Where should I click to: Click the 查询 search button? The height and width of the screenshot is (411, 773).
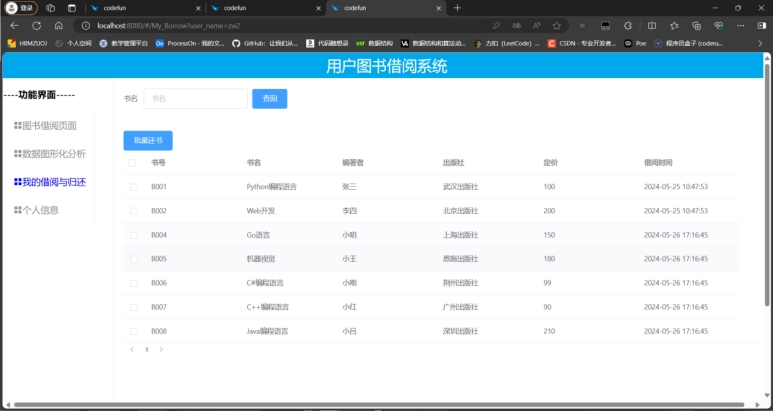tap(269, 99)
